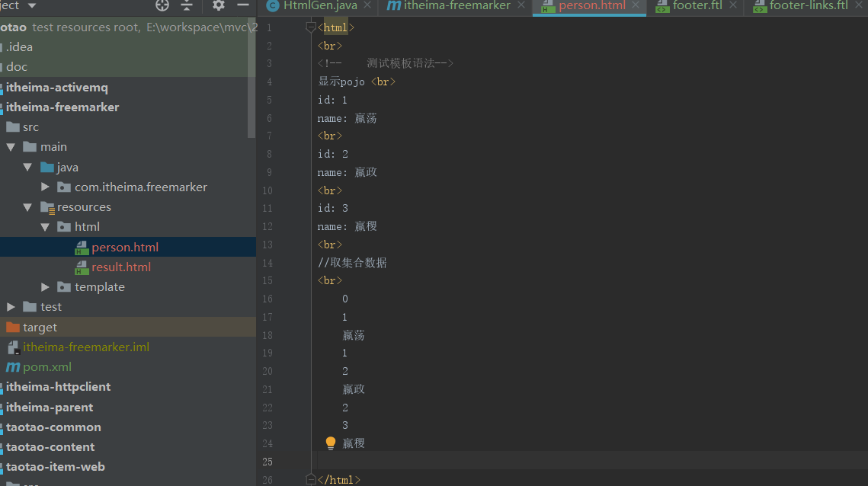Viewport: 868px width, 486px height.
Task: Fold the opening html tag marker
Action: coord(311,27)
